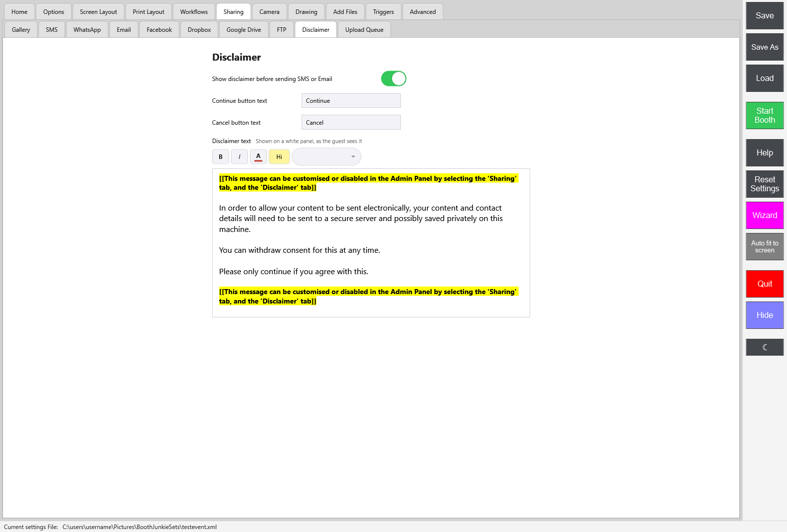787x532 pixels.
Task: Switch to the FTP sub-tab
Action: (282, 30)
